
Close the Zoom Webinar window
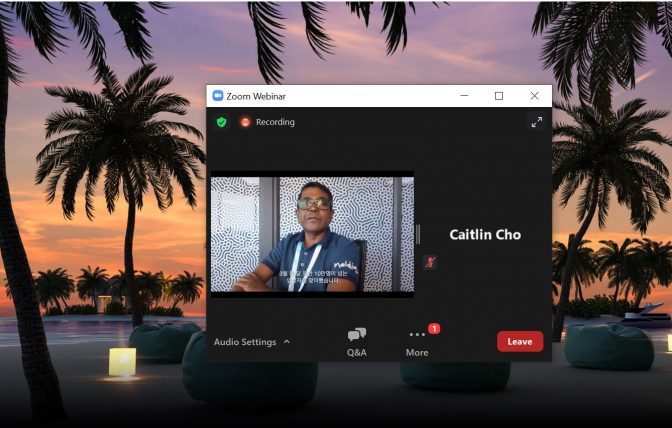tap(534, 96)
